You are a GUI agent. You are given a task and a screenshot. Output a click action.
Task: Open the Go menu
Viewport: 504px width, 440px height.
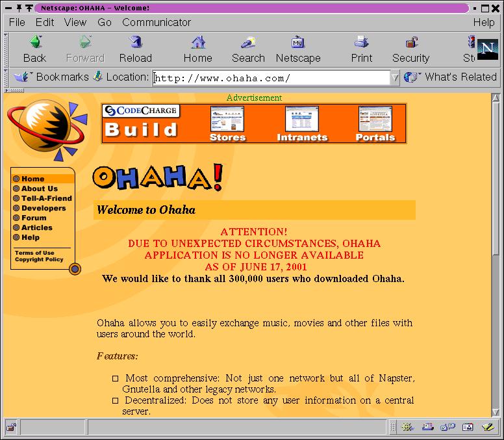click(105, 22)
